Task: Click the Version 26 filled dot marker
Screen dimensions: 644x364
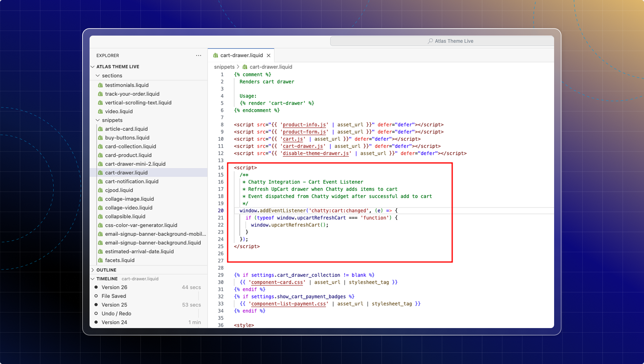Action: pyautogui.click(x=96, y=287)
